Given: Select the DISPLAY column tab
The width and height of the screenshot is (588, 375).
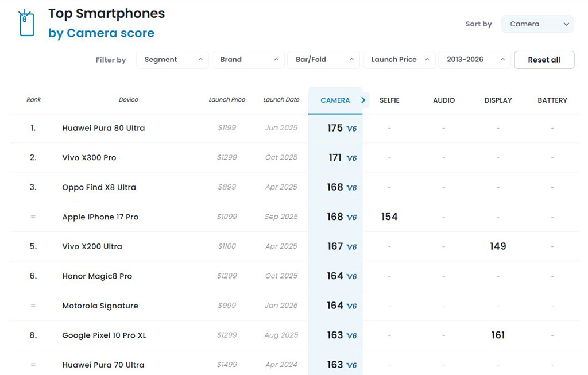Looking at the screenshot, I should click(x=498, y=100).
